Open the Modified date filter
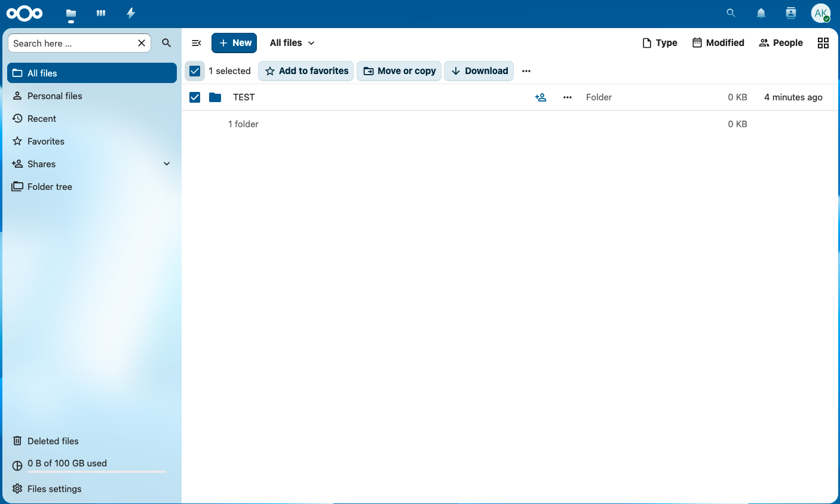 (718, 43)
